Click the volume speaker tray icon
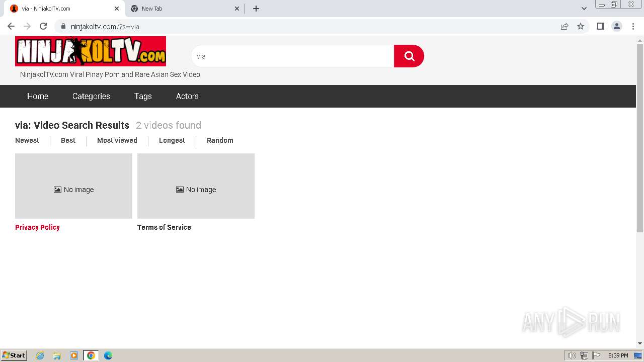The width and height of the screenshot is (644, 362). point(572,355)
